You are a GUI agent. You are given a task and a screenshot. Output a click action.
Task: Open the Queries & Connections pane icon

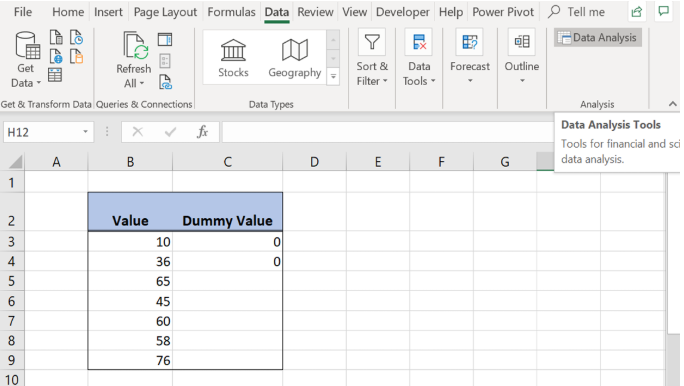tap(165, 40)
